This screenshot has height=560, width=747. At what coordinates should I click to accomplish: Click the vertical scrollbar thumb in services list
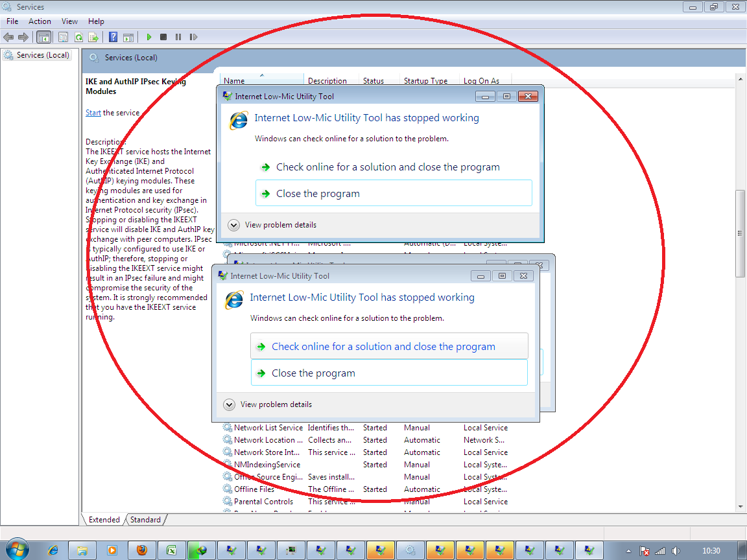740,233
